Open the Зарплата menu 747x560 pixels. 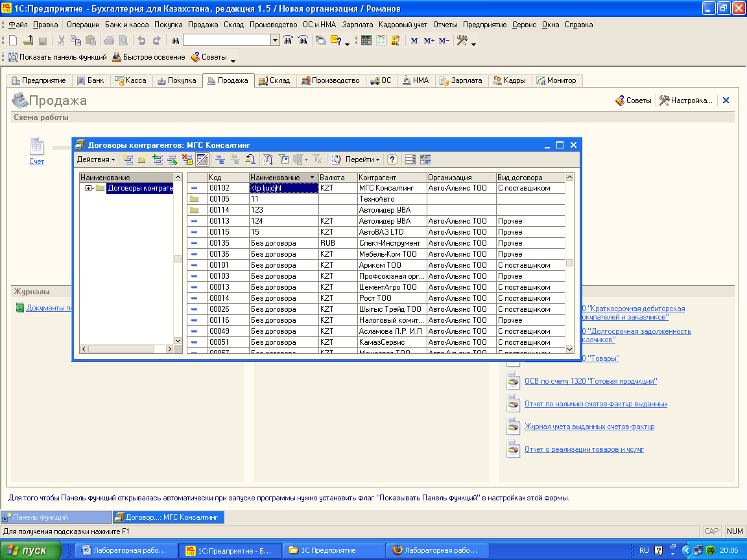[x=357, y=25]
